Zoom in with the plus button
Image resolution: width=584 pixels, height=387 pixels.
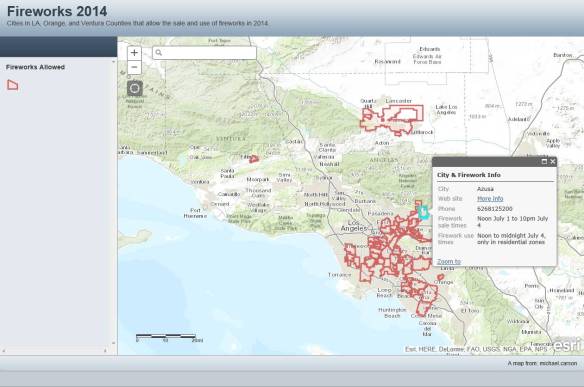tap(134, 53)
